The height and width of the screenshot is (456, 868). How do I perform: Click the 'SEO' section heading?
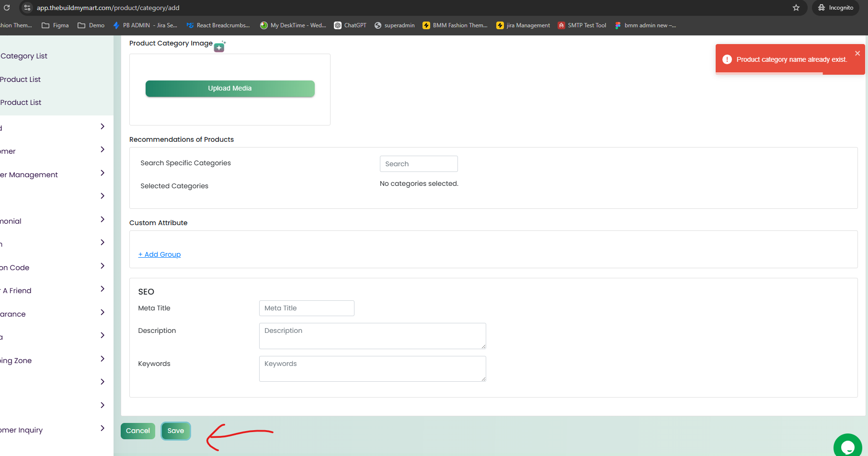[x=146, y=292]
